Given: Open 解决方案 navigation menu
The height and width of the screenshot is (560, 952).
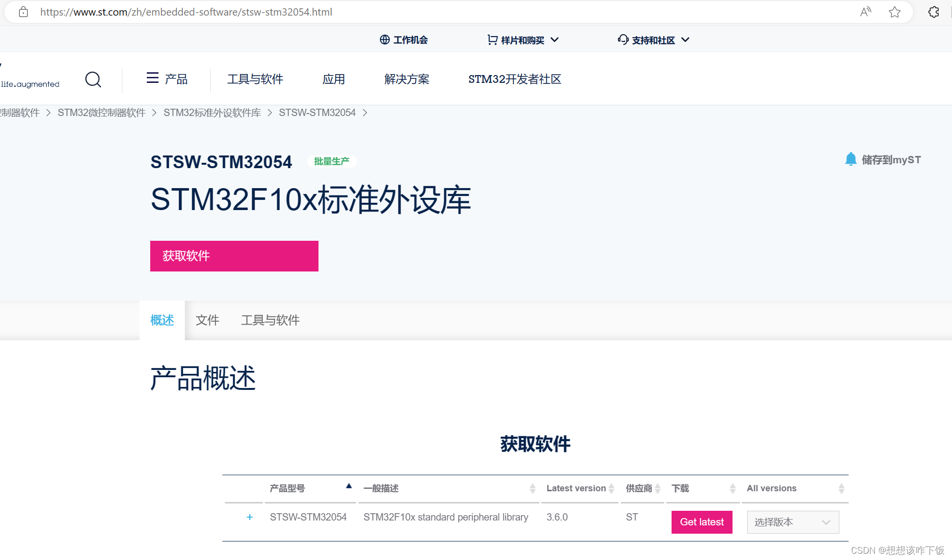Looking at the screenshot, I should tap(407, 79).
